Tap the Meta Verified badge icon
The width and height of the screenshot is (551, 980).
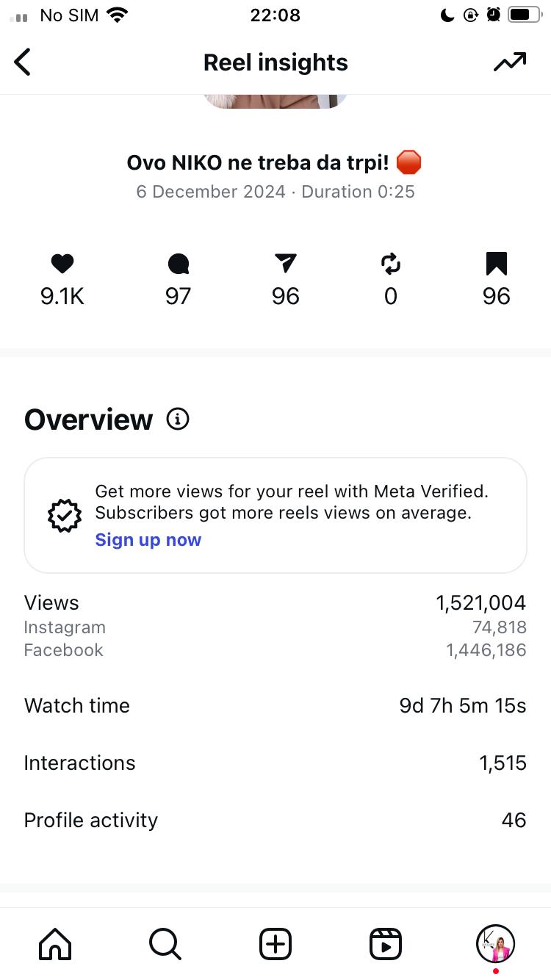(x=65, y=516)
